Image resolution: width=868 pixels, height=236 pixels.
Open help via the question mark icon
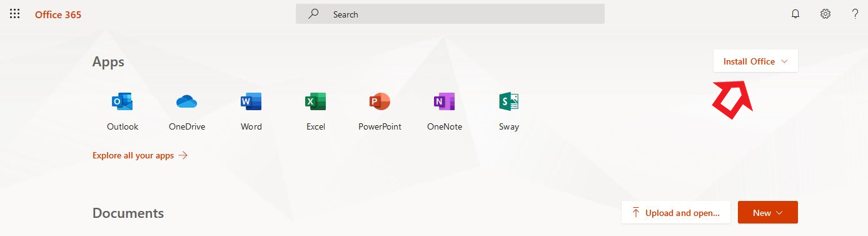click(855, 14)
